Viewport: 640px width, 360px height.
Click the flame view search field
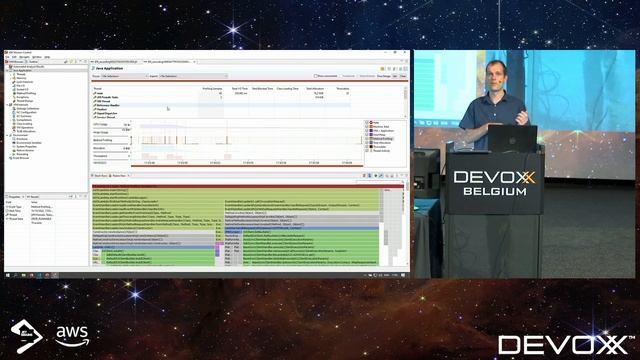pos(380,181)
